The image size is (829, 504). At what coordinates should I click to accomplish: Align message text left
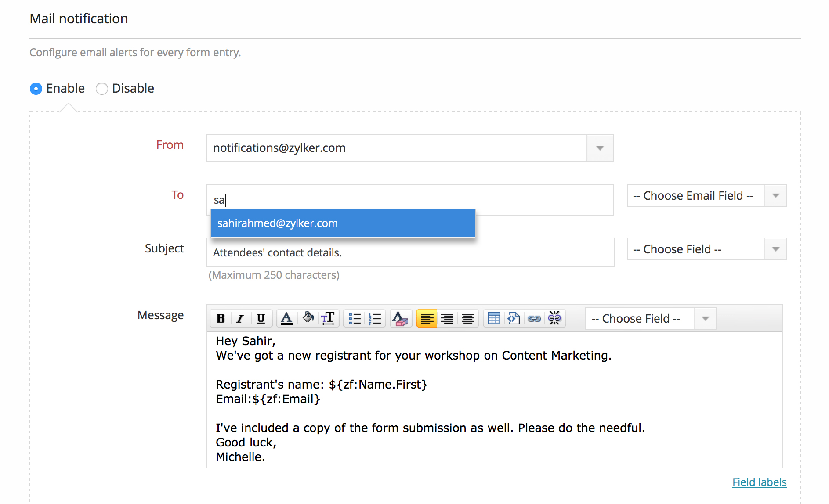click(427, 318)
